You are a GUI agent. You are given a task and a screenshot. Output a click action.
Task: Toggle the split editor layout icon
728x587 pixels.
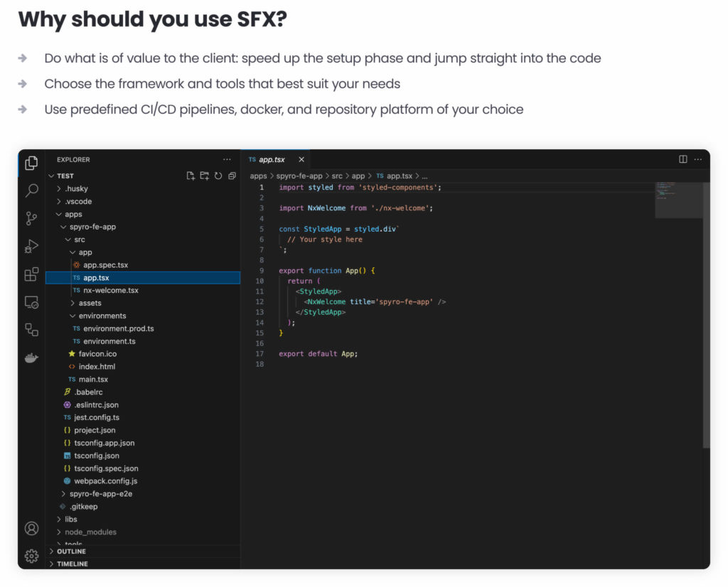tap(684, 159)
